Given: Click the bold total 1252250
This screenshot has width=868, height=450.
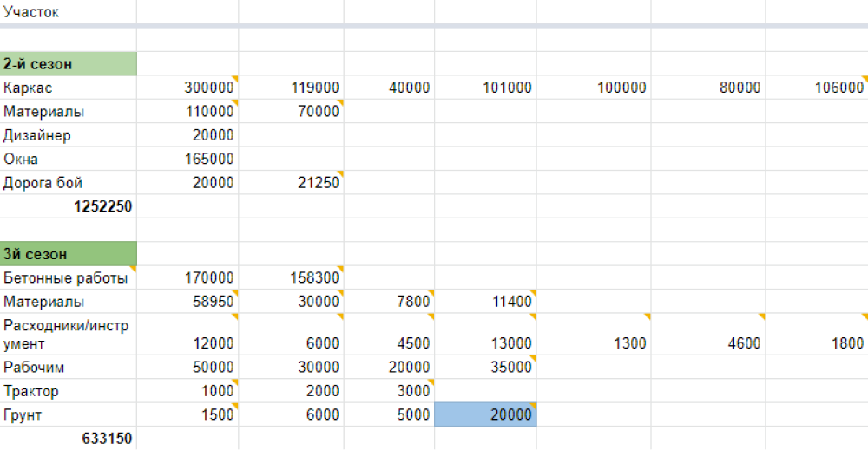Looking at the screenshot, I should [x=68, y=206].
